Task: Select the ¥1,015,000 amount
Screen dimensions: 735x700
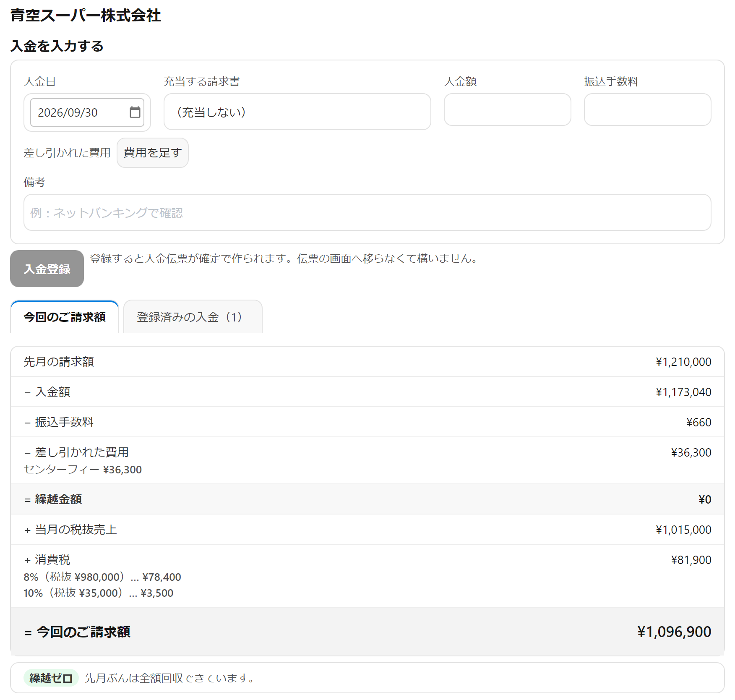Action: click(x=683, y=530)
